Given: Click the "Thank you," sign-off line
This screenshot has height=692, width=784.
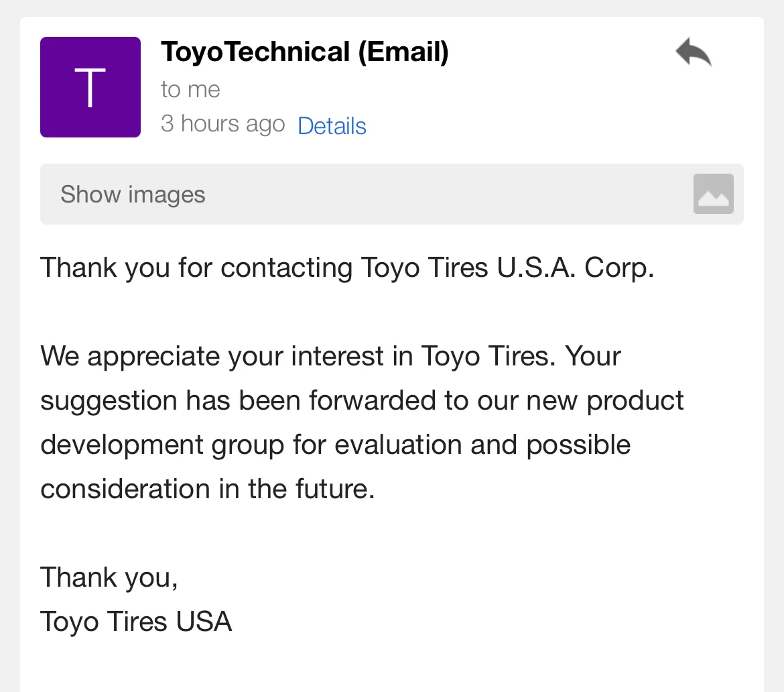Looking at the screenshot, I should coord(109,577).
